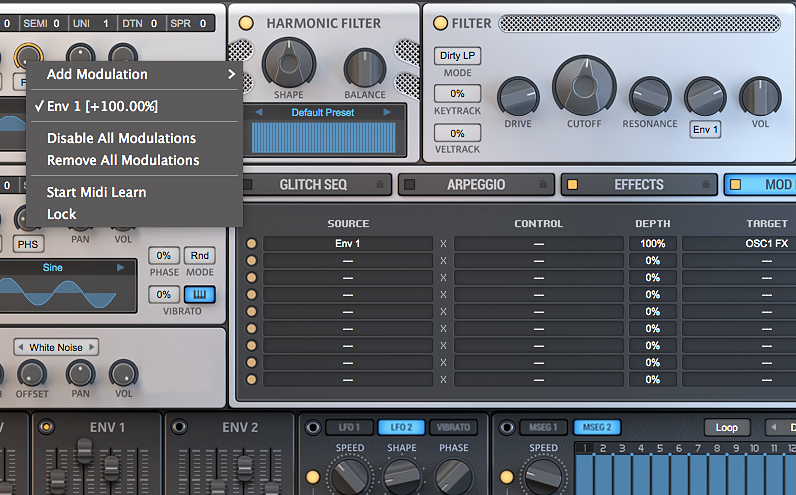Switch to the EFFECTS tab
Screen dimensions: 796x495
[639, 185]
